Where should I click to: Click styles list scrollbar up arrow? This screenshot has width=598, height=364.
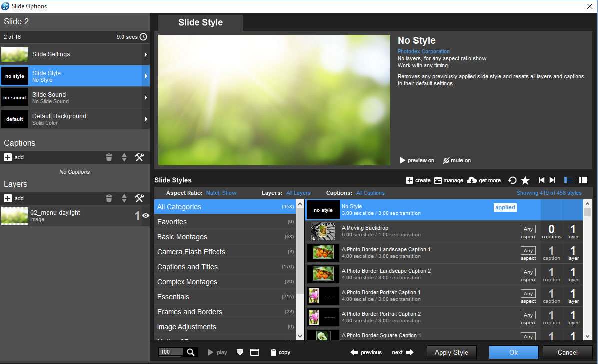587,204
